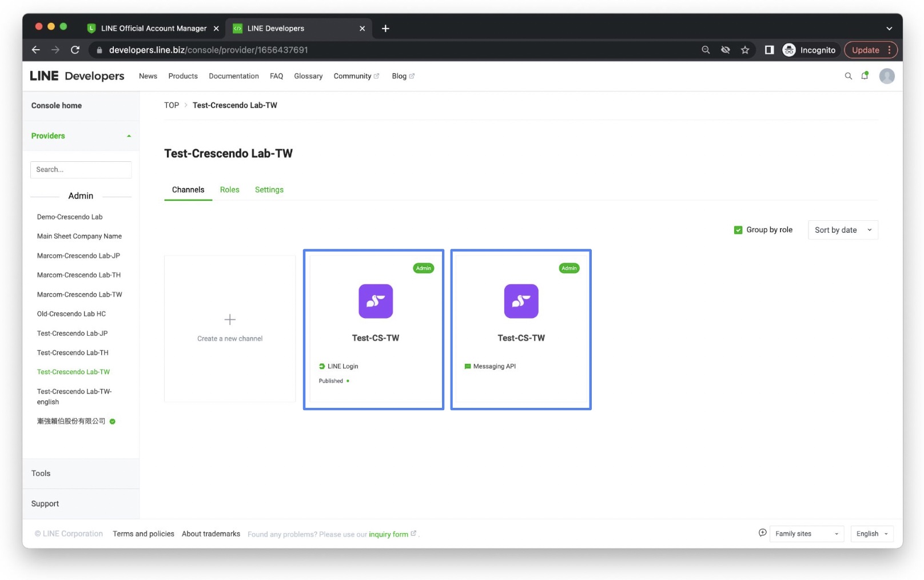Click the provider search field
This screenshot has height=580, width=924.
[x=81, y=169]
